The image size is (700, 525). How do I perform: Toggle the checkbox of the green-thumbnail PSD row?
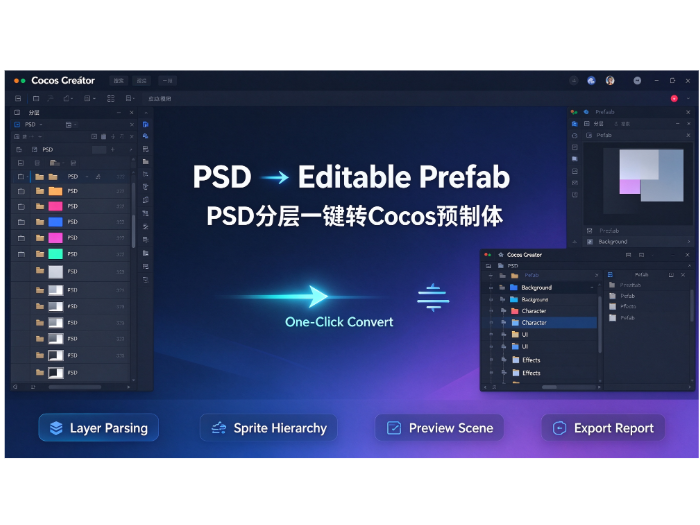(x=21, y=254)
